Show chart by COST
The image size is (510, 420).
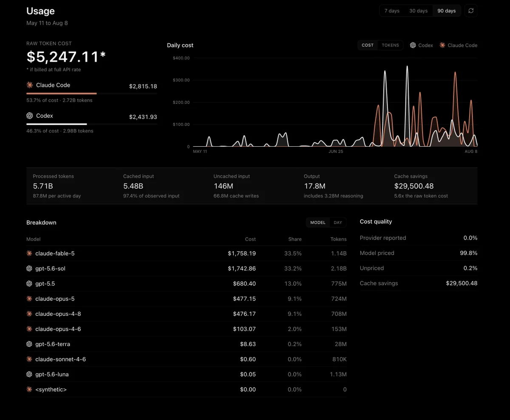(368, 45)
